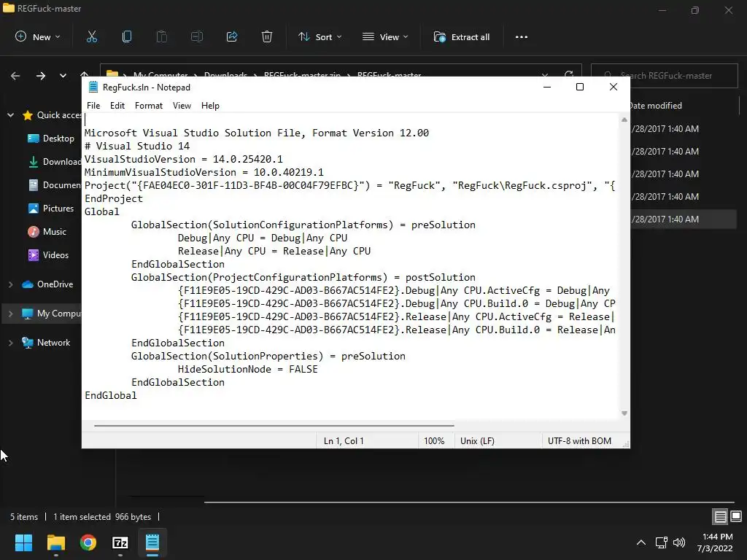Image resolution: width=747 pixels, height=560 pixels.
Task: Click Quick access in Explorer sidebar
Action: [x=52, y=115]
